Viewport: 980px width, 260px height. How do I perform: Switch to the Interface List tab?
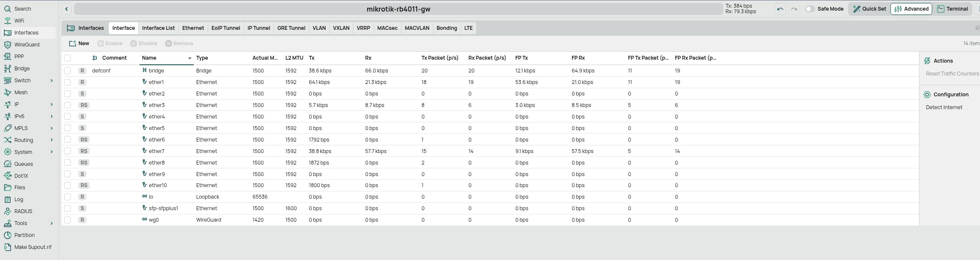[x=158, y=28]
